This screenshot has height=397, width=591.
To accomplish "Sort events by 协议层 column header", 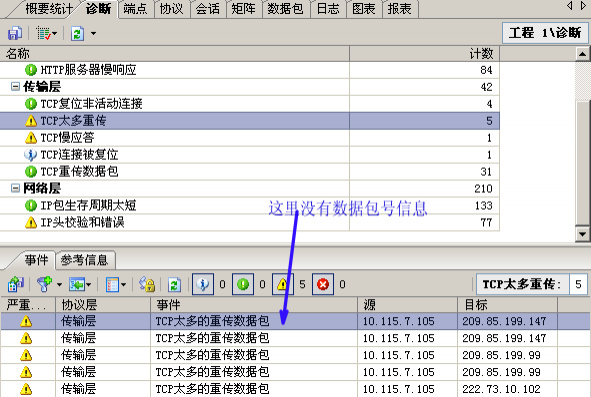I will [x=103, y=305].
